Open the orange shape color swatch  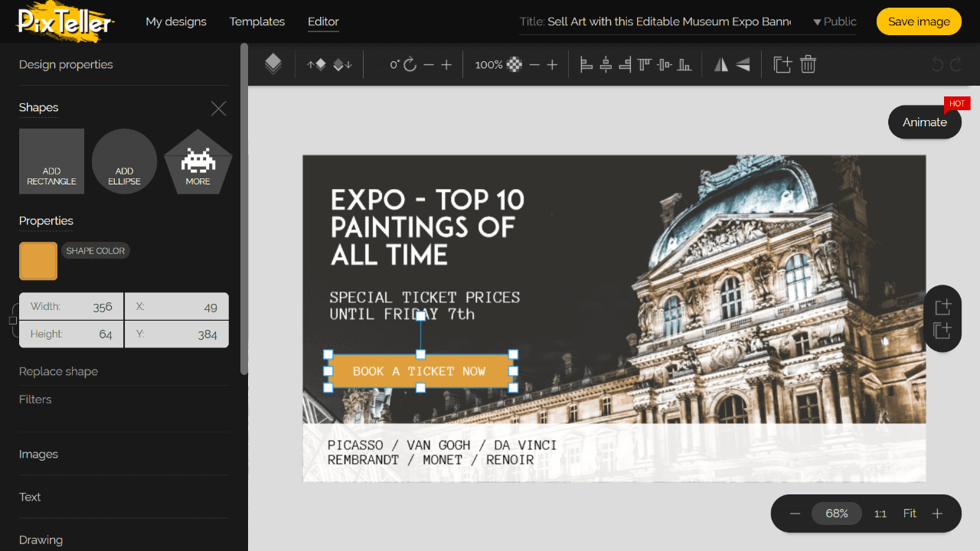tap(38, 261)
